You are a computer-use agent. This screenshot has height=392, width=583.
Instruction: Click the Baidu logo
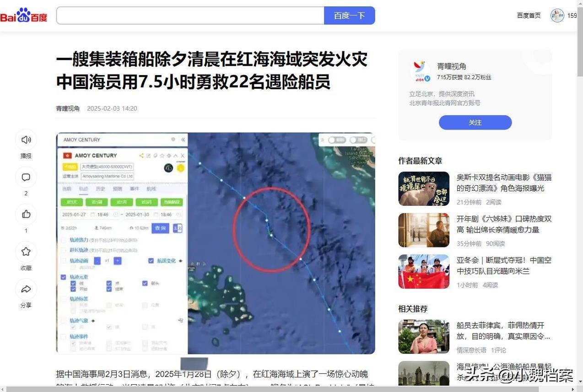24,16
